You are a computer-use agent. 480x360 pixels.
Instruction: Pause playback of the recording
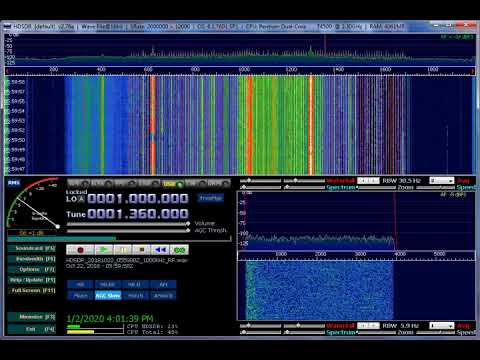[123, 250]
